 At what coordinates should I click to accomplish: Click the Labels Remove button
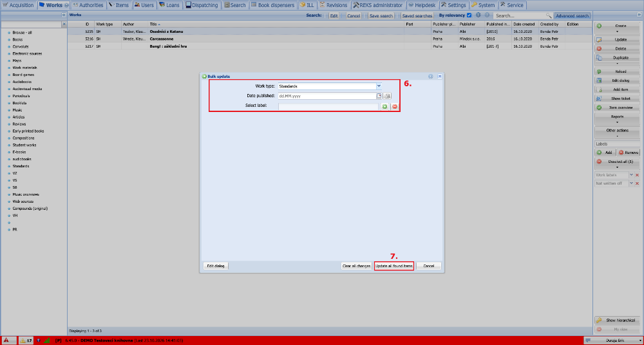629,153
